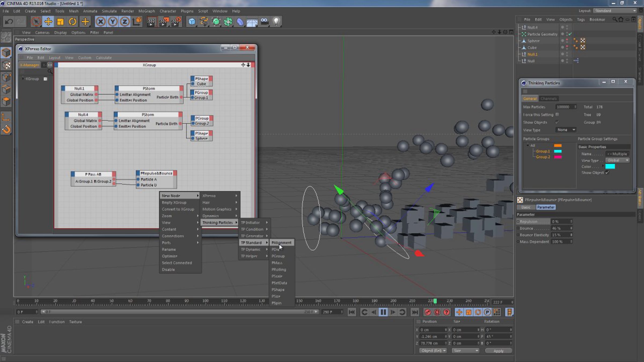The width and height of the screenshot is (644, 362).
Task: Pause the animation playback
Action: [383, 312]
